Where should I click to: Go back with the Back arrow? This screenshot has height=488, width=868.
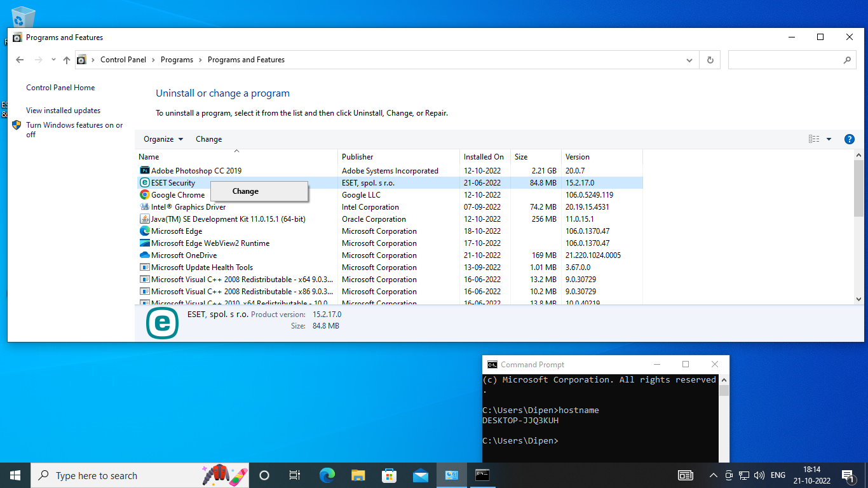point(20,60)
